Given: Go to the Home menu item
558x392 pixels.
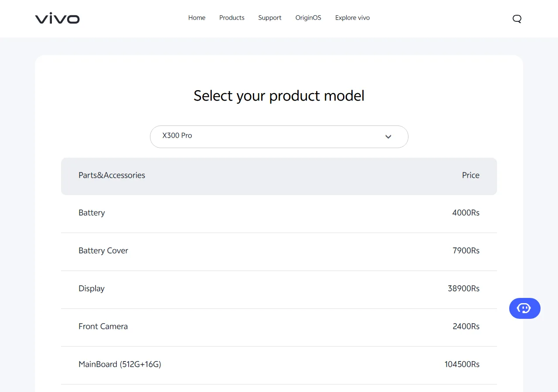Looking at the screenshot, I should click(x=197, y=18).
